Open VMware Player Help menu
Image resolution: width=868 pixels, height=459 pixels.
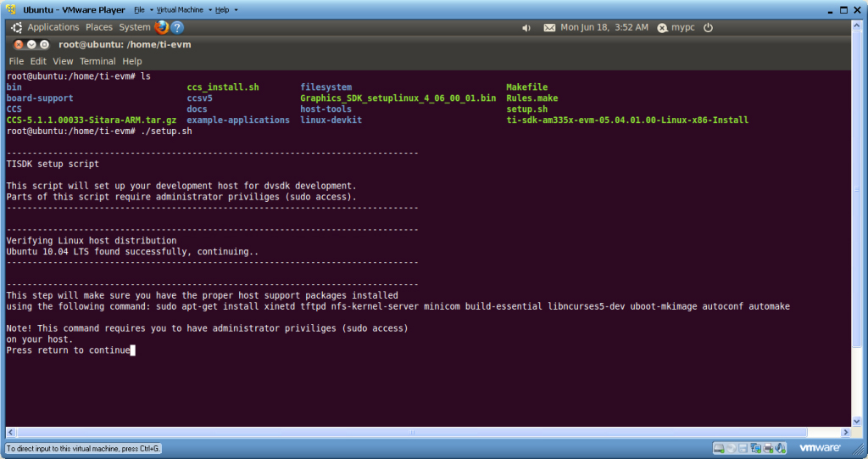click(222, 10)
